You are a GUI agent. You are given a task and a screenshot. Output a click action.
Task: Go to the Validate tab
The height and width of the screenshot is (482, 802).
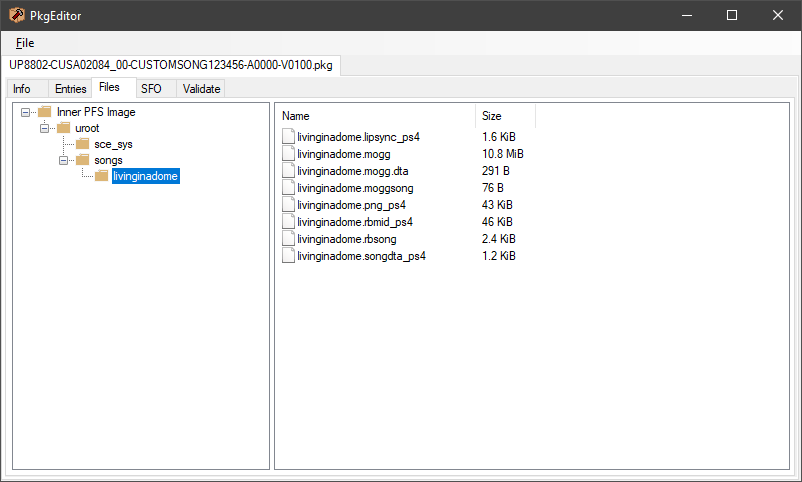[202, 89]
